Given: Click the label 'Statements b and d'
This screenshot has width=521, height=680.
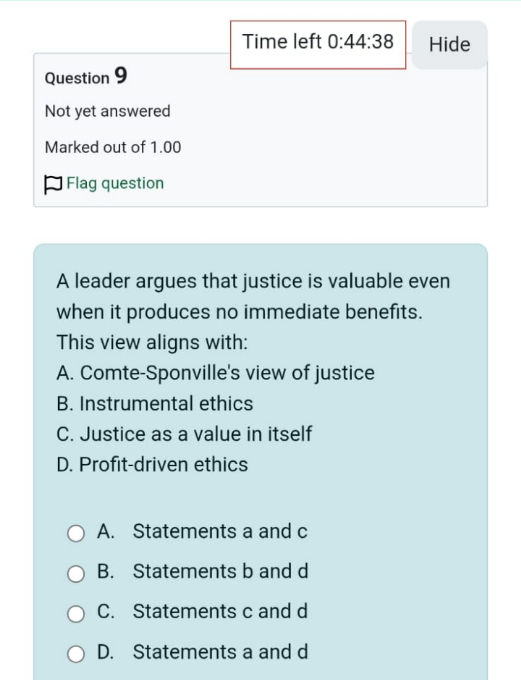Looking at the screenshot, I should [x=220, y=571].
